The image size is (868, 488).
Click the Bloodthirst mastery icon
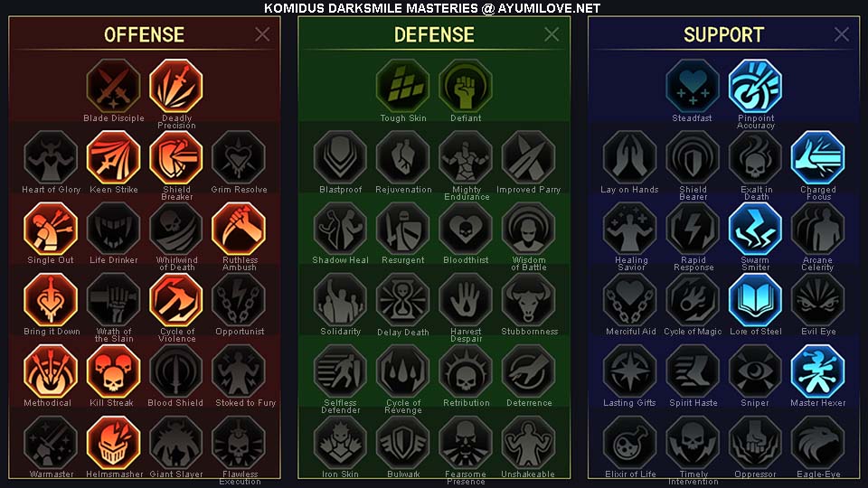pyautogui.click(x=466, y=229)
